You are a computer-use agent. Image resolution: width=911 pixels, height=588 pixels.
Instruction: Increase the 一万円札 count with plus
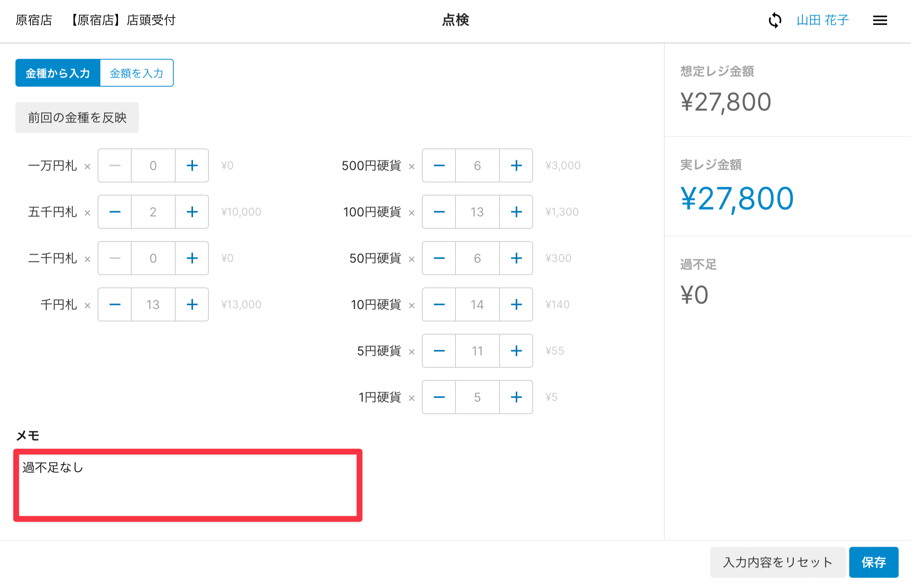coord(192,166)
